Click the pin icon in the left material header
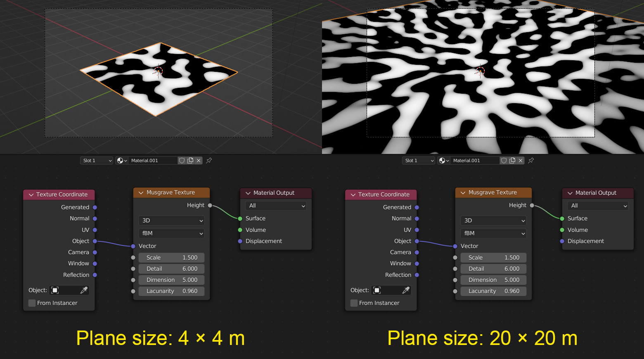The image size is (644, 359). (209, 160)
